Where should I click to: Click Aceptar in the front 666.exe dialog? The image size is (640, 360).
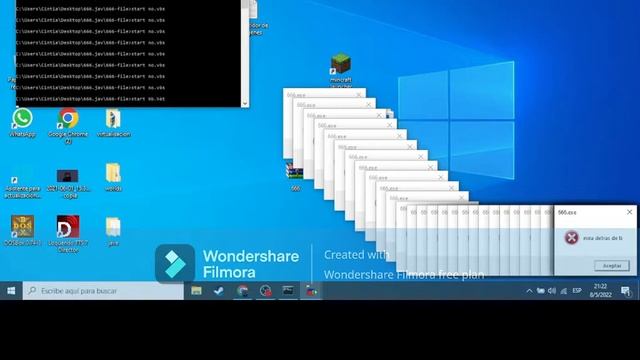pos(612,266)
